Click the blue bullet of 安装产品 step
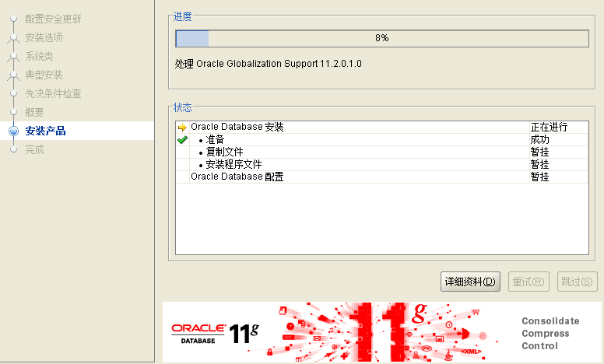The height and width of the screenshot is (364, 604). pos(14,131)
